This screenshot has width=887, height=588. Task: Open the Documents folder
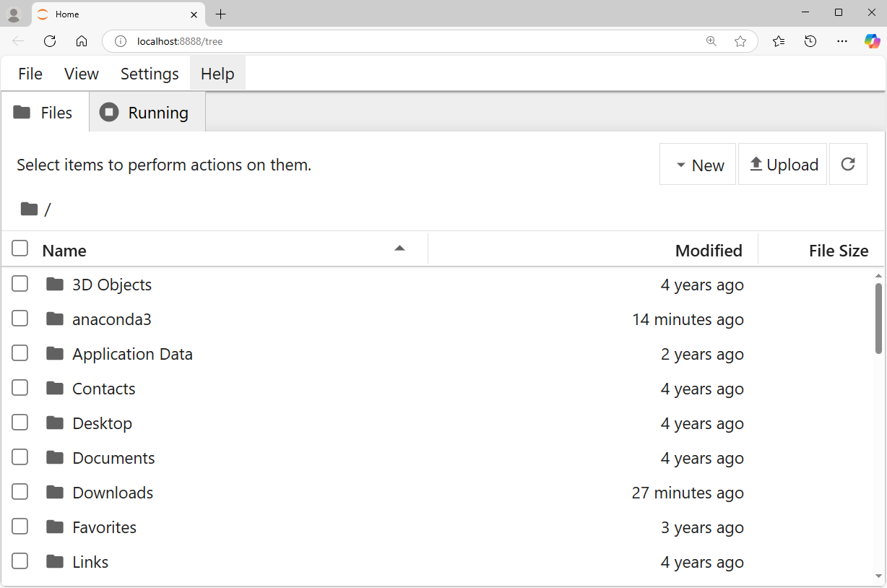pyautogui.click(x=113, y=458)
